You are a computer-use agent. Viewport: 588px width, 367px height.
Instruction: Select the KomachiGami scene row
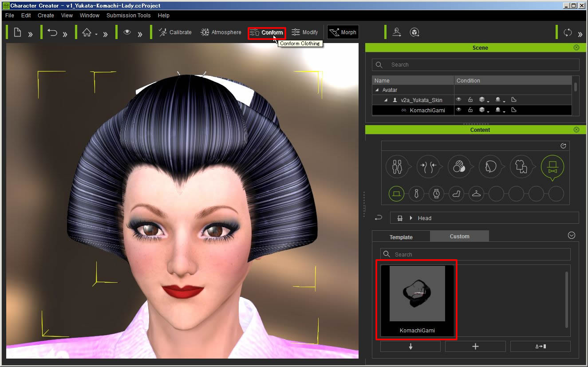pos(472,110)
